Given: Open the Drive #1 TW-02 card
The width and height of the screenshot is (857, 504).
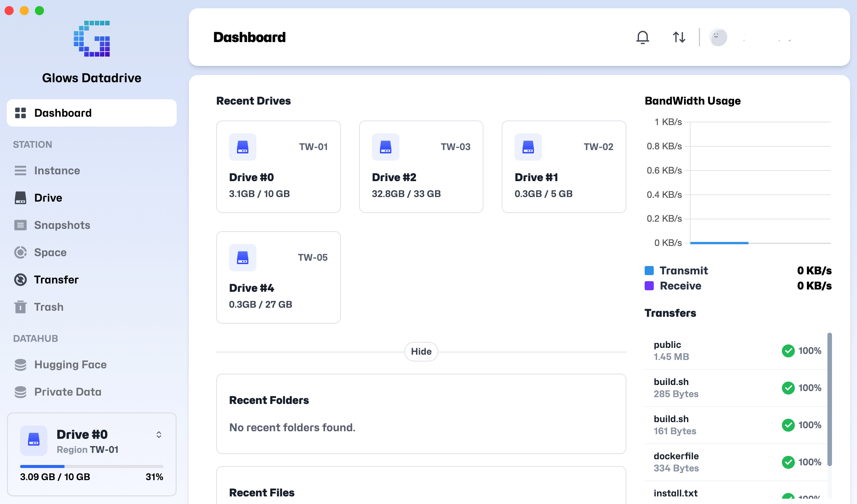Looking at the screenshot, I should 563,167.
